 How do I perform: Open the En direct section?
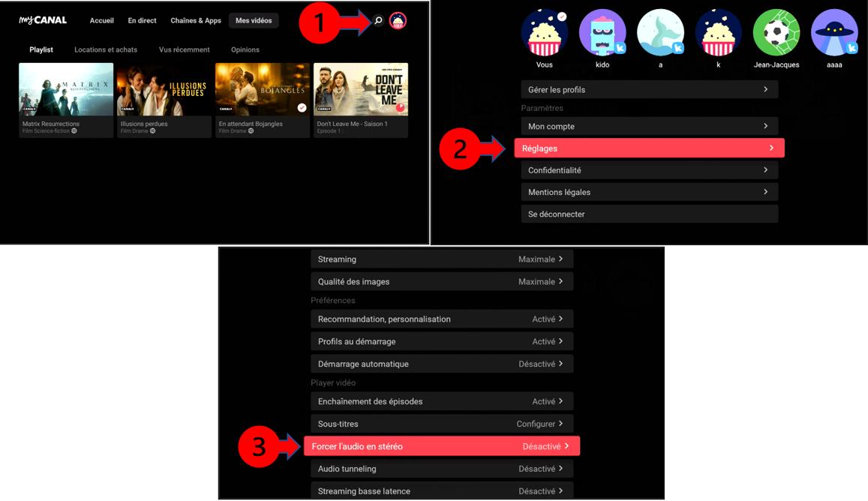click(x=143, y=20)
